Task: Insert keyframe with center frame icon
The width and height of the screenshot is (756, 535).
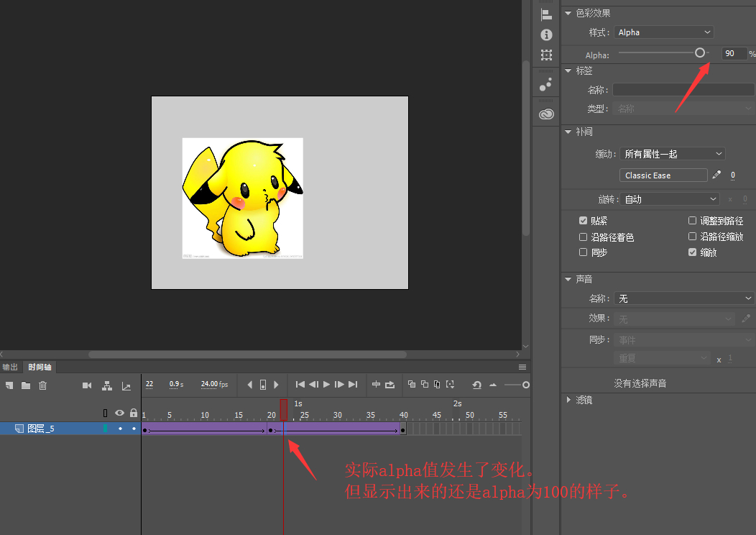Action: coord(263,385)
